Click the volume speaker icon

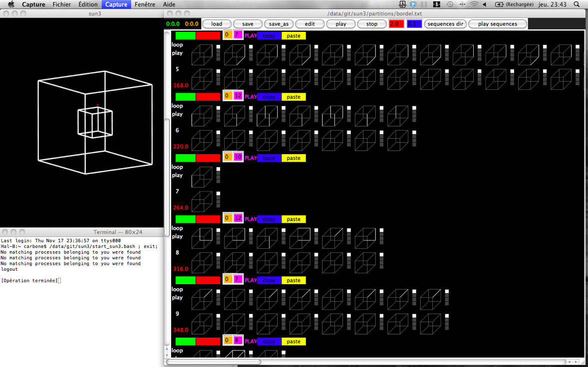point(485,4)
